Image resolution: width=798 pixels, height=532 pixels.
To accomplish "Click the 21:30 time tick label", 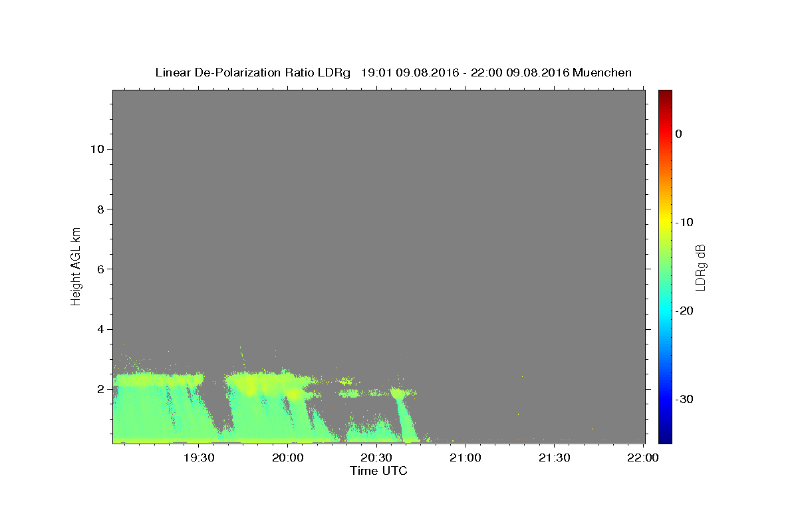I will 554,458.
